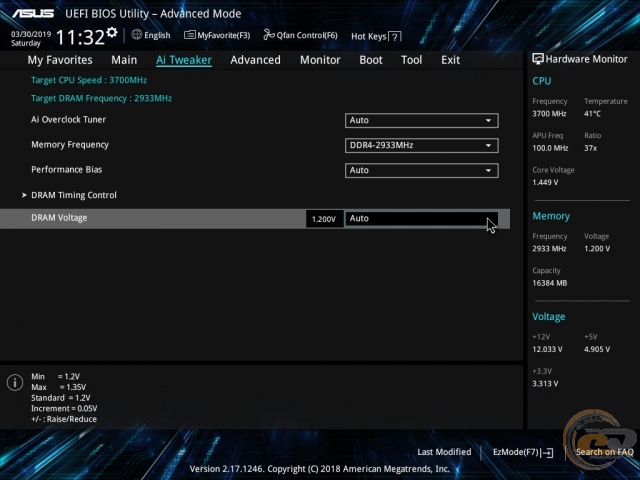Click the Max = 1.35V help line

coord(58,387)
